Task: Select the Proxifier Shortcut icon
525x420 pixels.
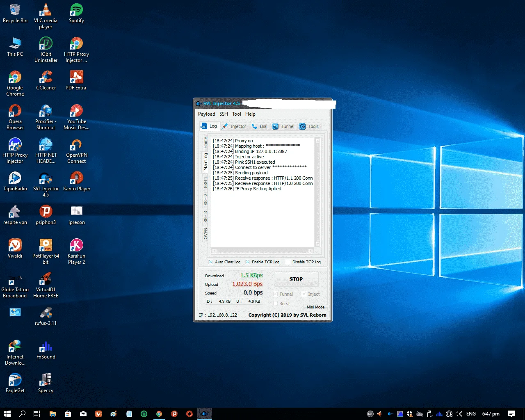Action: tap(46, 117)
